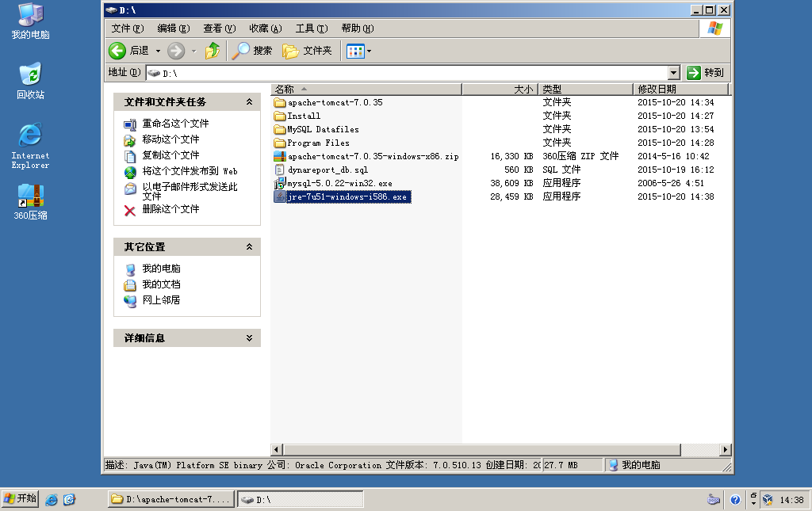The height and width of the screenshot is (511, 812).
Task: Open the 查看(V) menu
Action: (x=220, y=29)
